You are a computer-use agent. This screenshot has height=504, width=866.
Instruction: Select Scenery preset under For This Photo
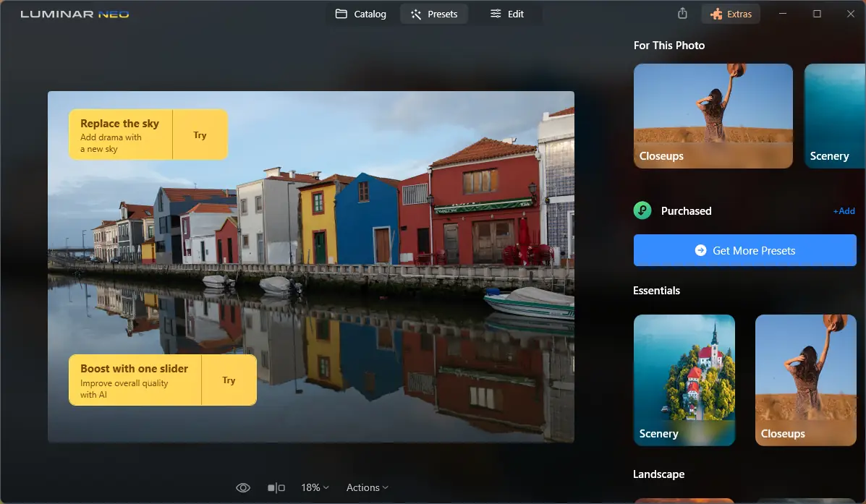[x=835, y=116]
